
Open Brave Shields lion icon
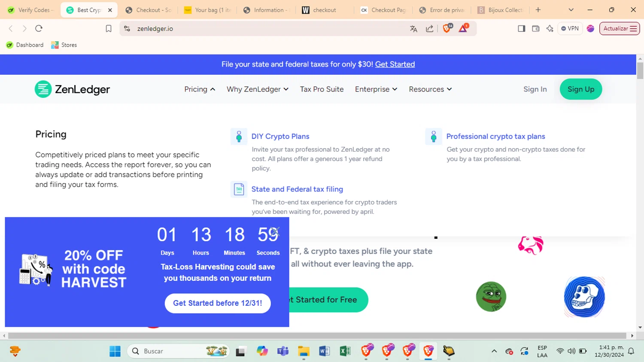(x=447, y=28)
